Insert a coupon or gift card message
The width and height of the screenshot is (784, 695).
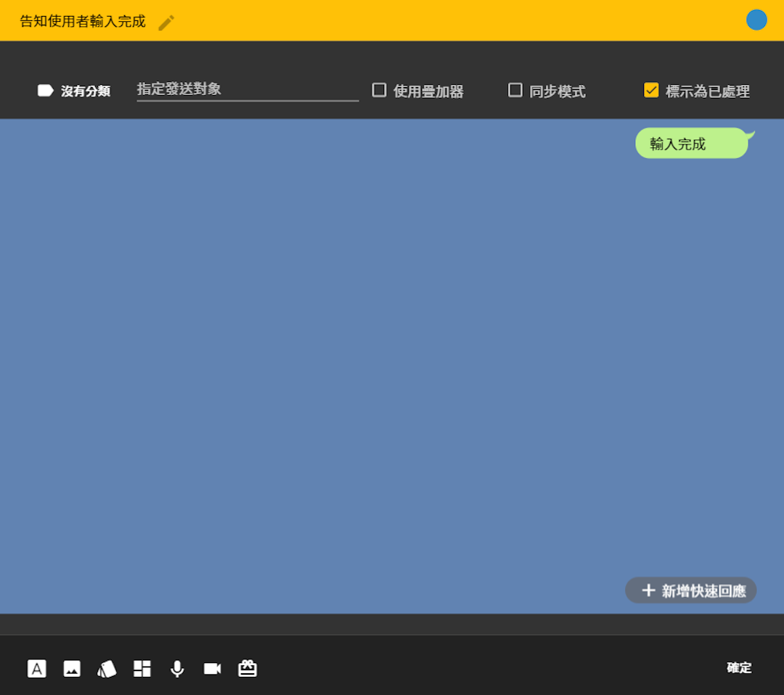[x=248, y=668]
